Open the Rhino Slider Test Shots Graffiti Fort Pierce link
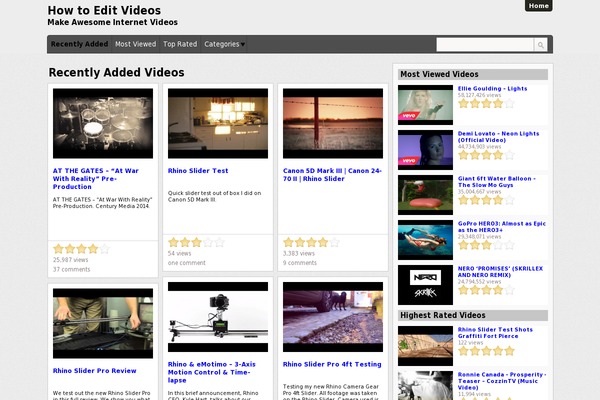The width and height of the screenshot is (600, 400). (x=495, y=333)
